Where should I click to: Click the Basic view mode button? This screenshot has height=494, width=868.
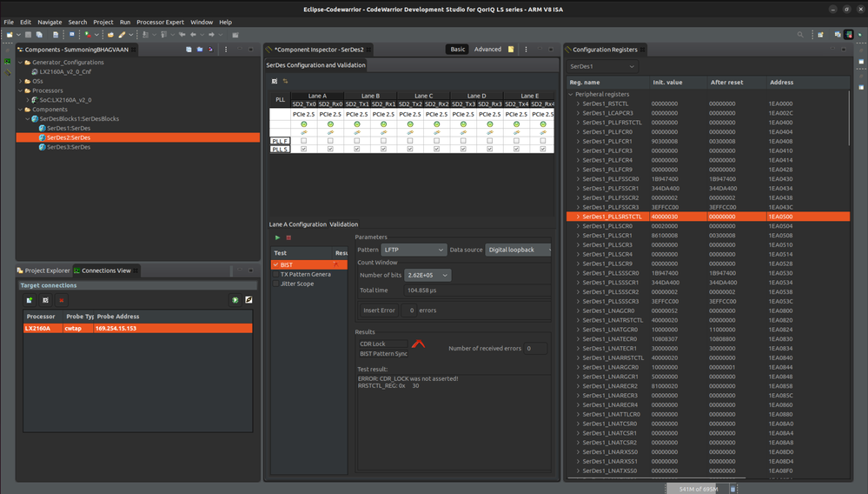(458, 50)
